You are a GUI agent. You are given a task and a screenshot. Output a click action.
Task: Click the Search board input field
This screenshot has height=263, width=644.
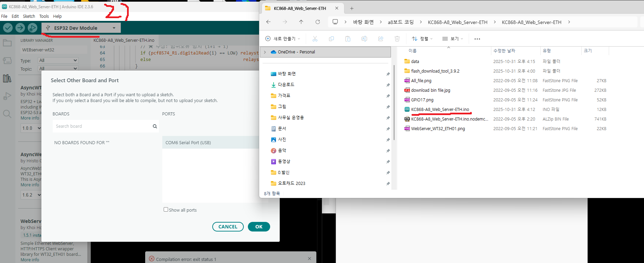click(103, 126)
